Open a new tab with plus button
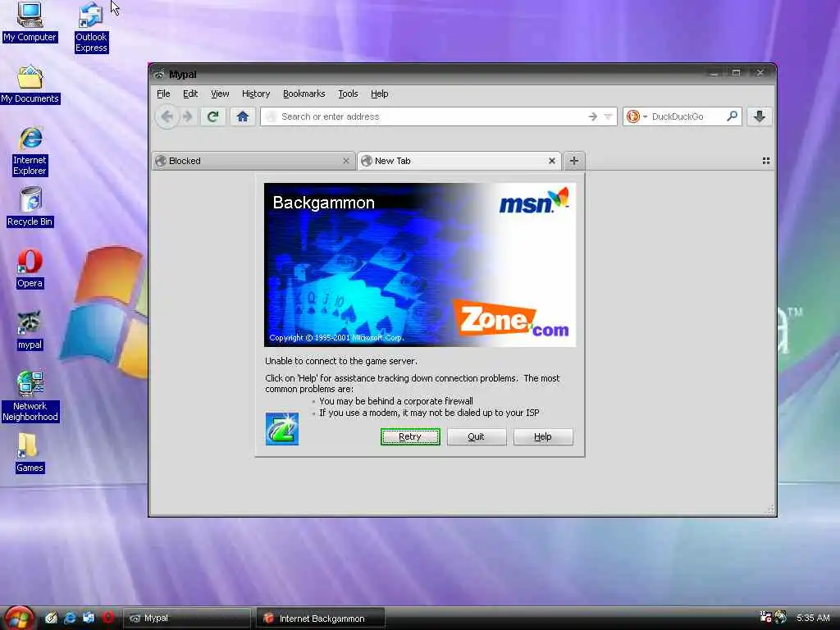This screenshot has width=840, height=630. [x=573, y=161]
